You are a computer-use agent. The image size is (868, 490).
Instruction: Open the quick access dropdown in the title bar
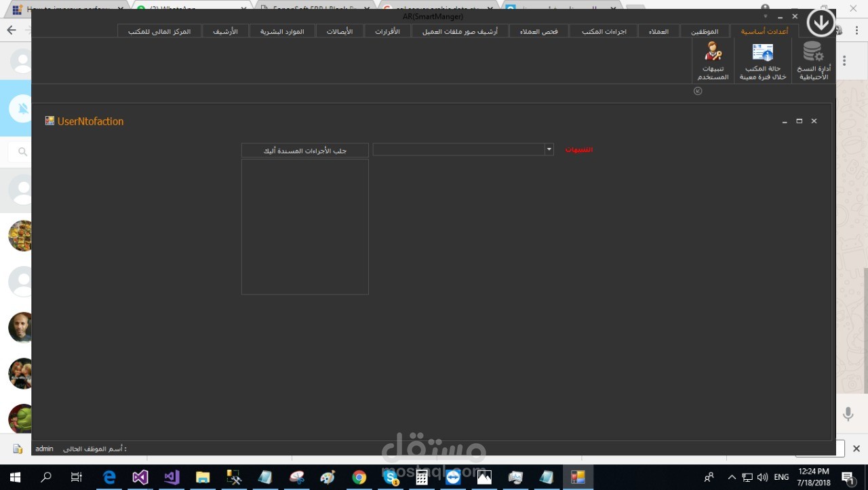(765, 16)
